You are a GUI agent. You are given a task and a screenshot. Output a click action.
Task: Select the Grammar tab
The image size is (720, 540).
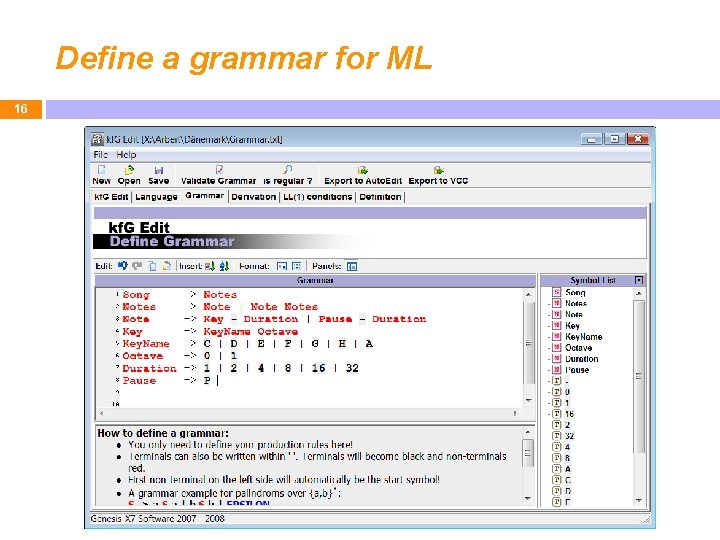[x=204, y=196]
